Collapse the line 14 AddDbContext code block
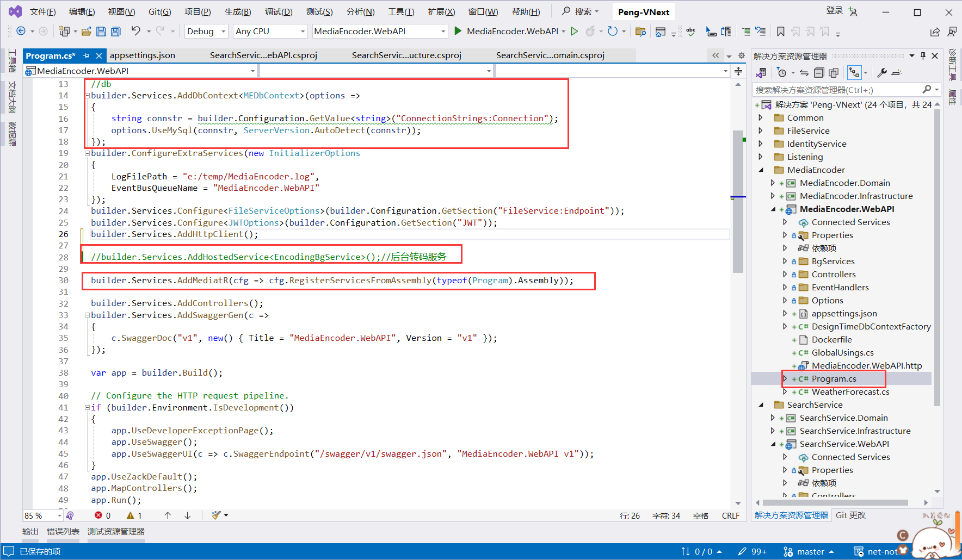This screenshot has width=962, height=560. click(87, 96)
